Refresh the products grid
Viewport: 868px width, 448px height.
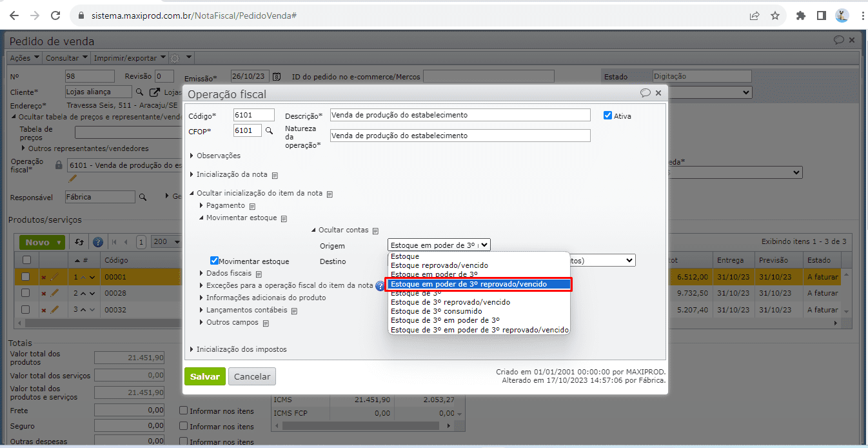point(79,242)
